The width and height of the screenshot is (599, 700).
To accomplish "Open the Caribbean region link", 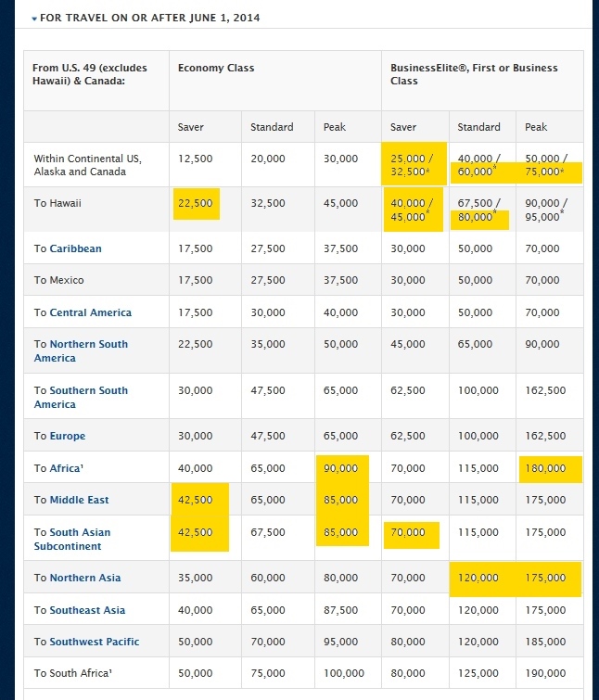I will (75, 248).
